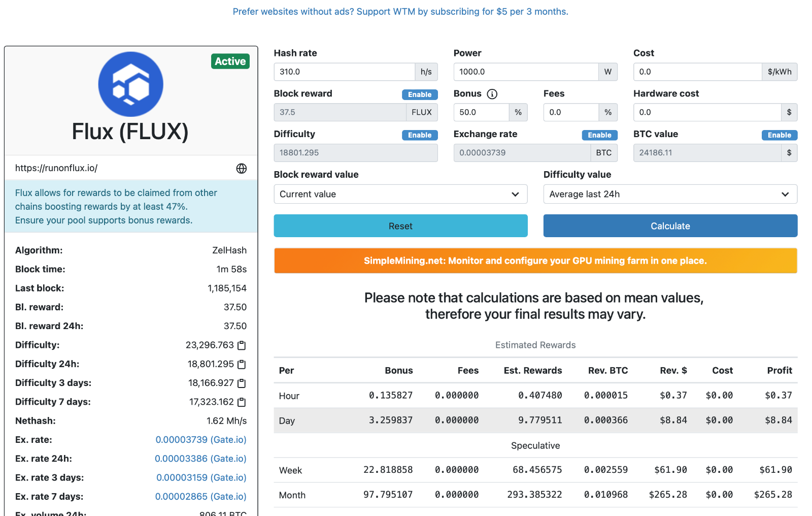Screen dimensions: 812x516
Task: Select the Week Bonus value 22.818858
Action: click(388, 470)
